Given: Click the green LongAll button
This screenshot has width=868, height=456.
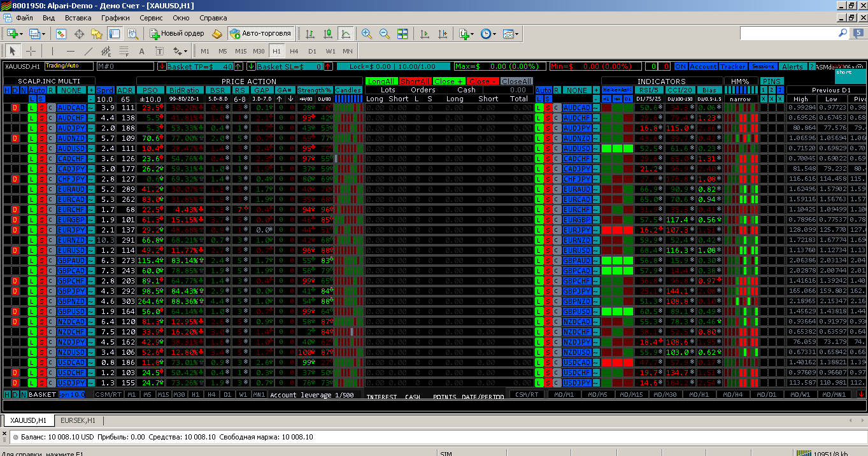Looking at the screenshot, I should 381,82.
